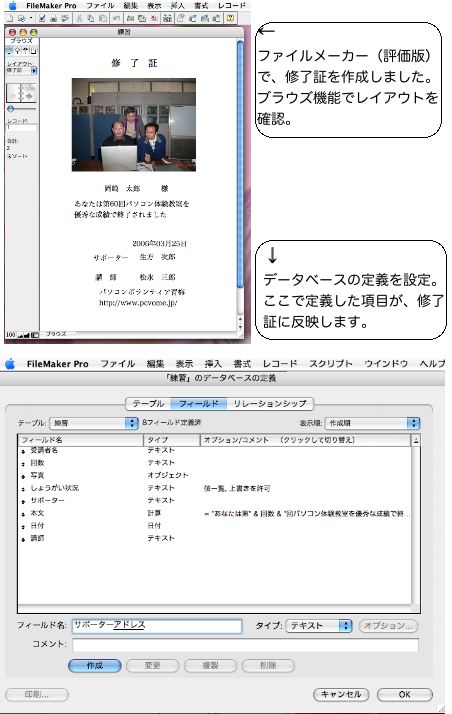Image resolution: width=452 pixels, height=714 pixels.
Task: Select the 回数 field row
Action: click(214, 463)
